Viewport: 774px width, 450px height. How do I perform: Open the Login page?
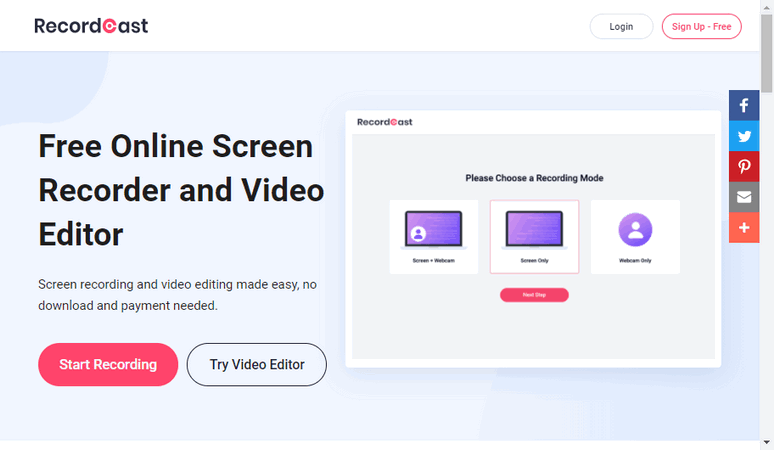621,27
